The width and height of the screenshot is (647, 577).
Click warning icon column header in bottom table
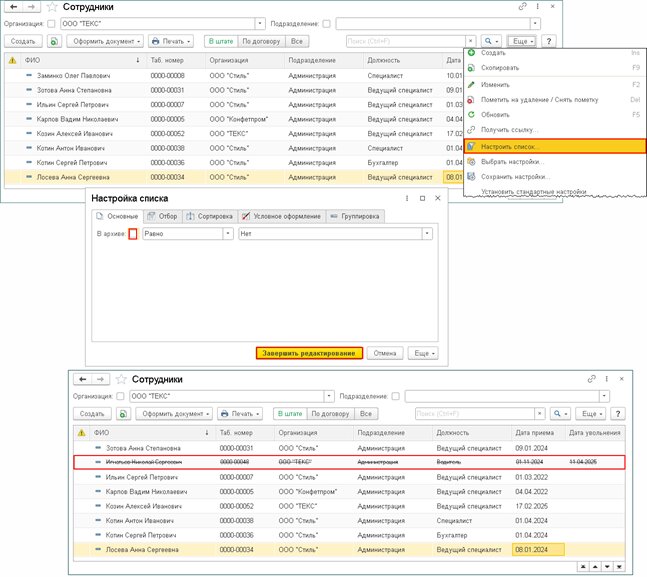point(82,433)
